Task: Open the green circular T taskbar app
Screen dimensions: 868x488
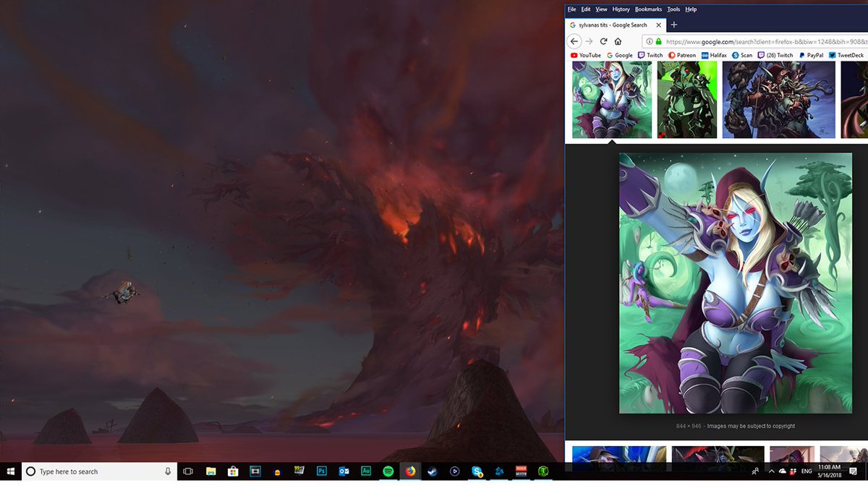Action: 543,471
